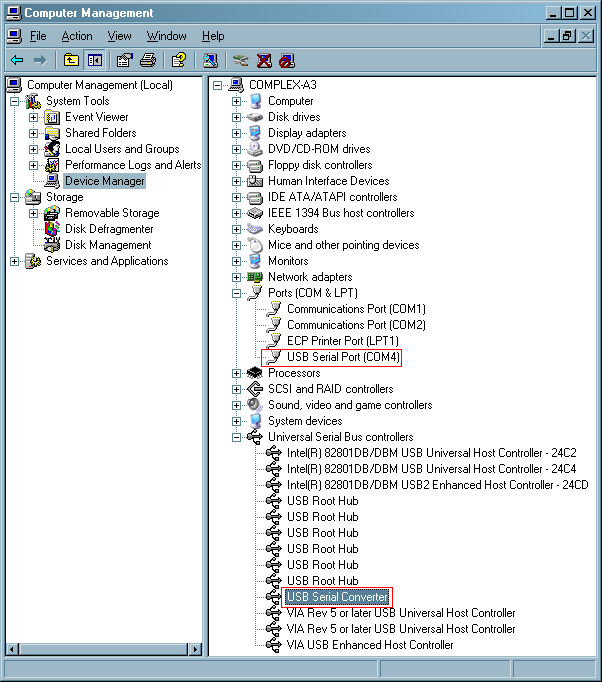Click the Print toolbar icon
The height and width of the screenshot is (682, 602).
(x=148, y=60)
